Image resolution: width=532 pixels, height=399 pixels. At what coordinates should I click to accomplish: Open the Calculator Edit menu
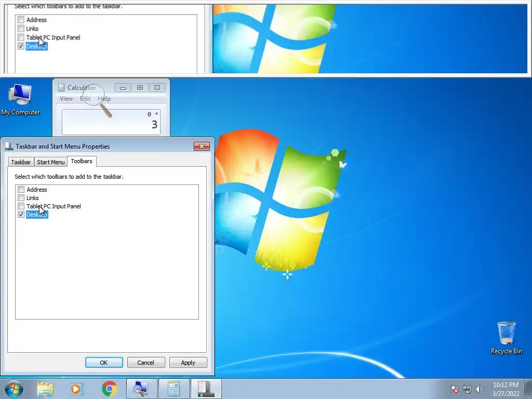coord(85,99)
